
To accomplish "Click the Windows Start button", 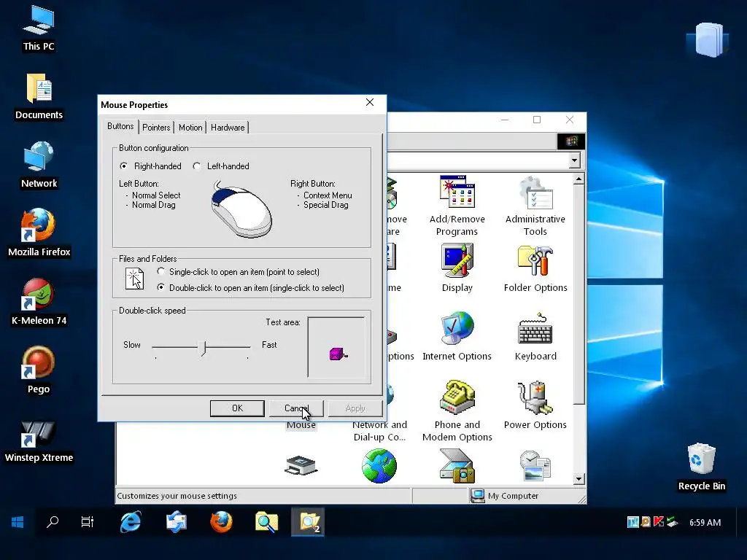I will (18, 522).
